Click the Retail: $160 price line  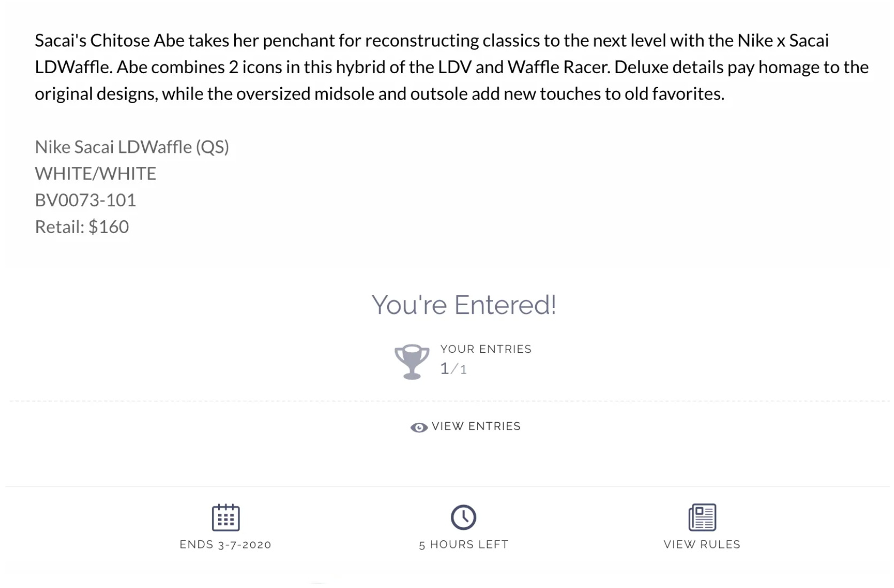[x=82, y=227]
